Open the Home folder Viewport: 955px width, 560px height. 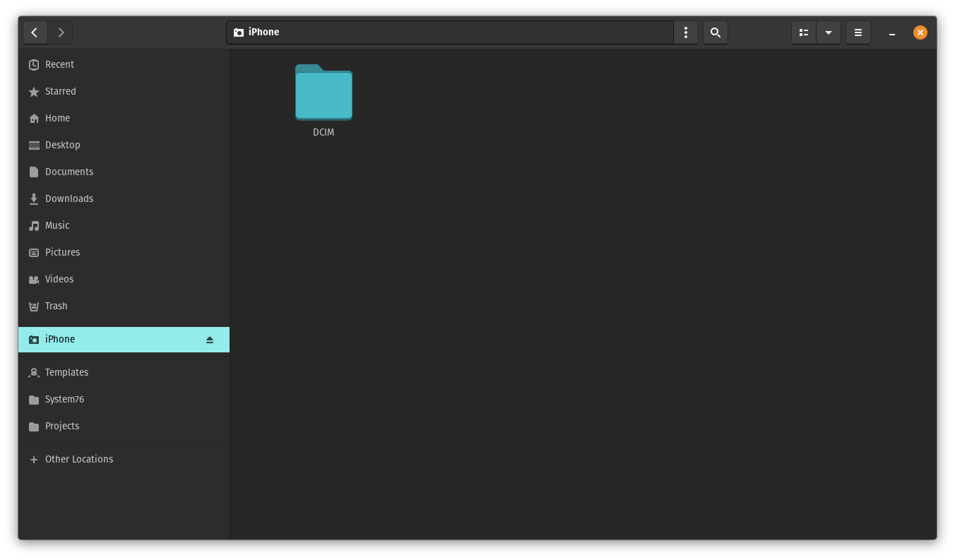coord(57,118)
